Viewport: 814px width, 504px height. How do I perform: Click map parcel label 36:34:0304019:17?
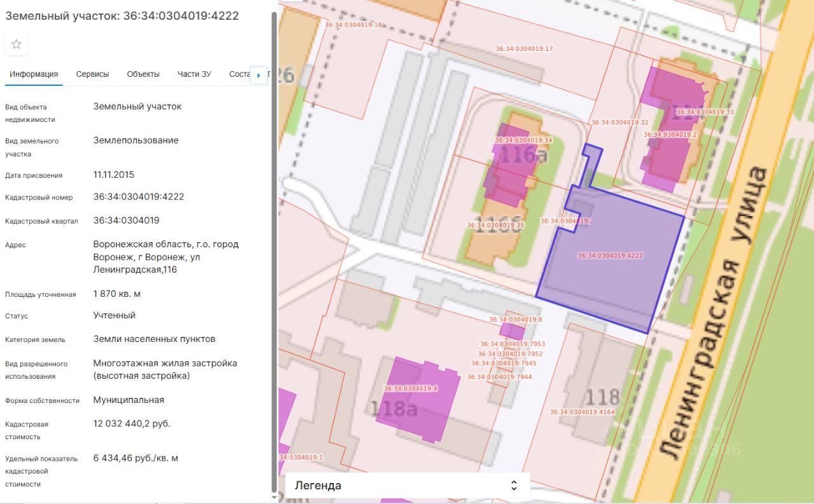(524, 49)
